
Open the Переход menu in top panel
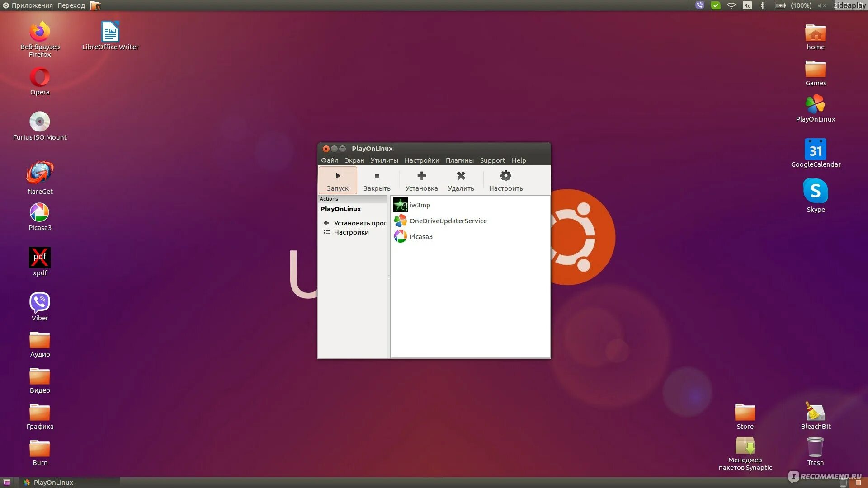click(71, 5)
